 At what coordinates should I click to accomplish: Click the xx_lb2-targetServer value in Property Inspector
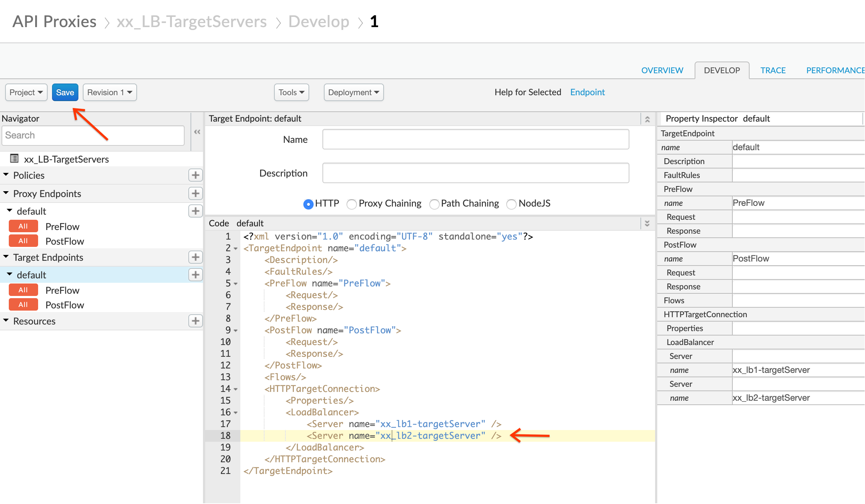click(771, 398)
